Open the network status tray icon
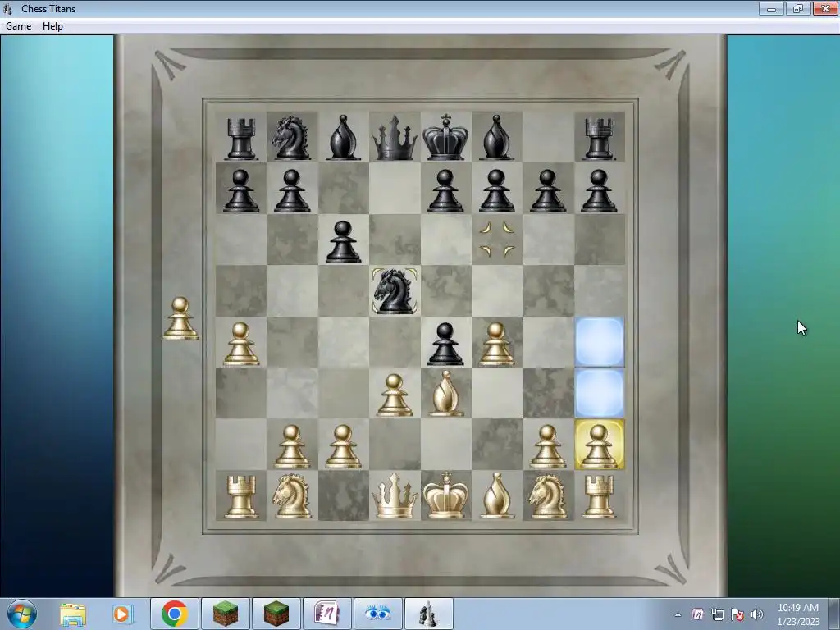 point(717,614)
